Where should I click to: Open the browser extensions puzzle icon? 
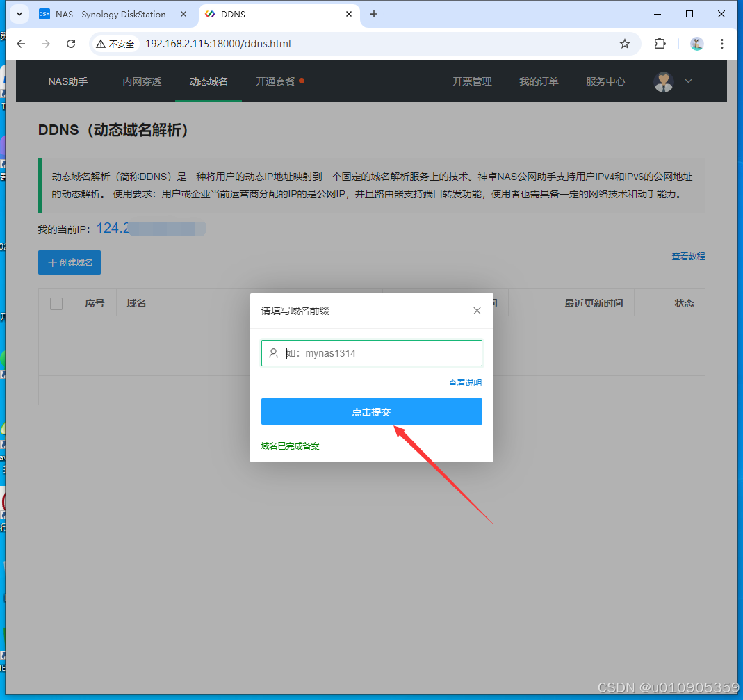[x=659, y=43]
